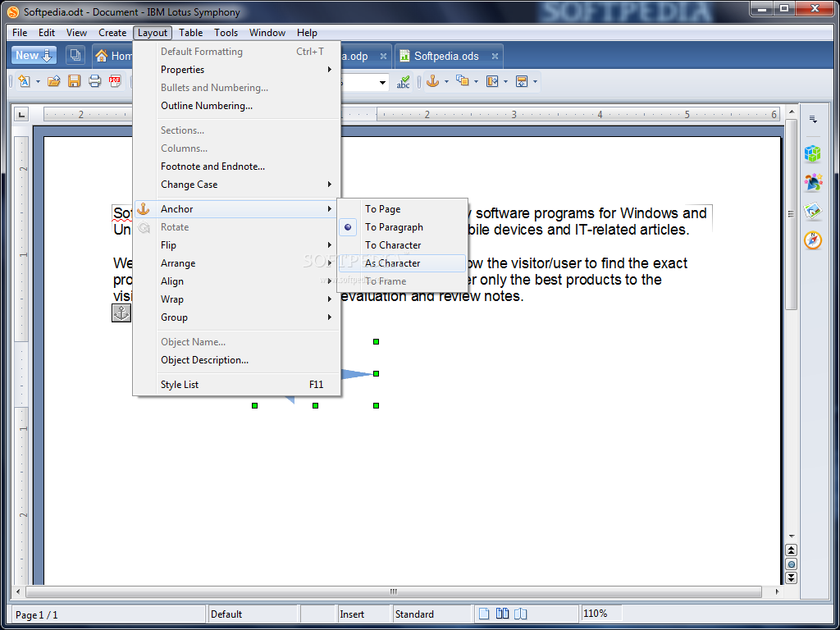Screen dimensions: 840x630
Task: Expand the Wrap submenu in Layout menu
Action: 237,299
